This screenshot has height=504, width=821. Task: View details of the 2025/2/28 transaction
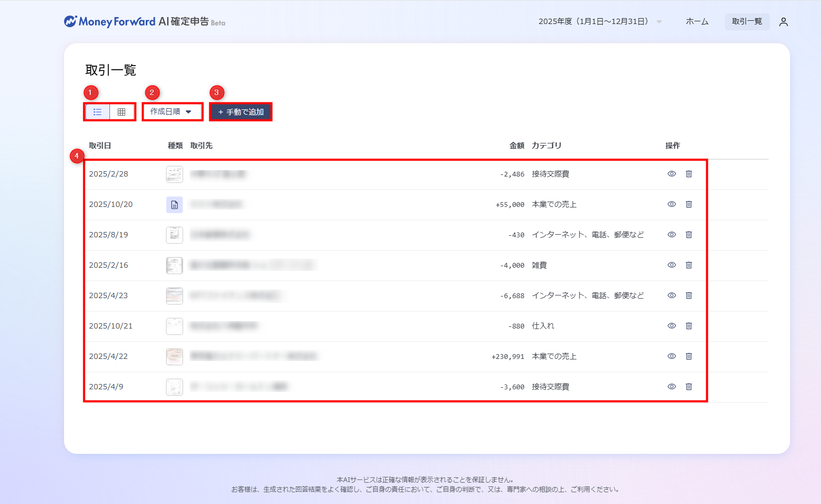click(x=672, y=174)
